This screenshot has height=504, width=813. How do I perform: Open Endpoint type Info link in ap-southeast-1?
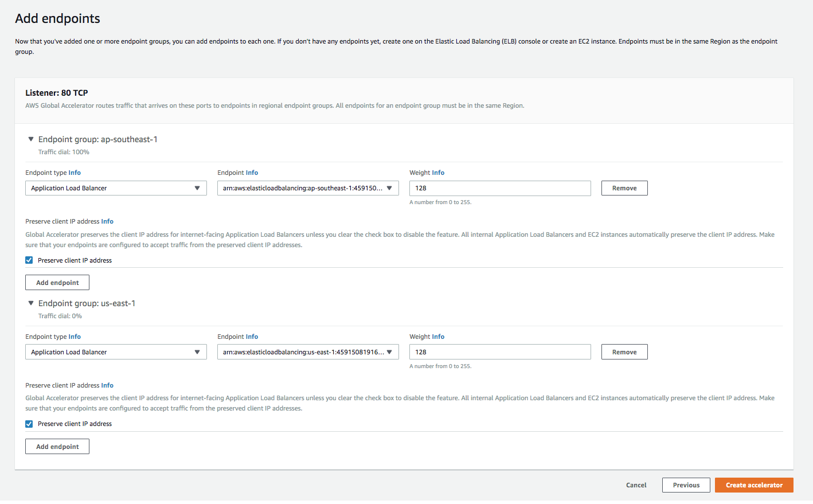coord(75,173)
